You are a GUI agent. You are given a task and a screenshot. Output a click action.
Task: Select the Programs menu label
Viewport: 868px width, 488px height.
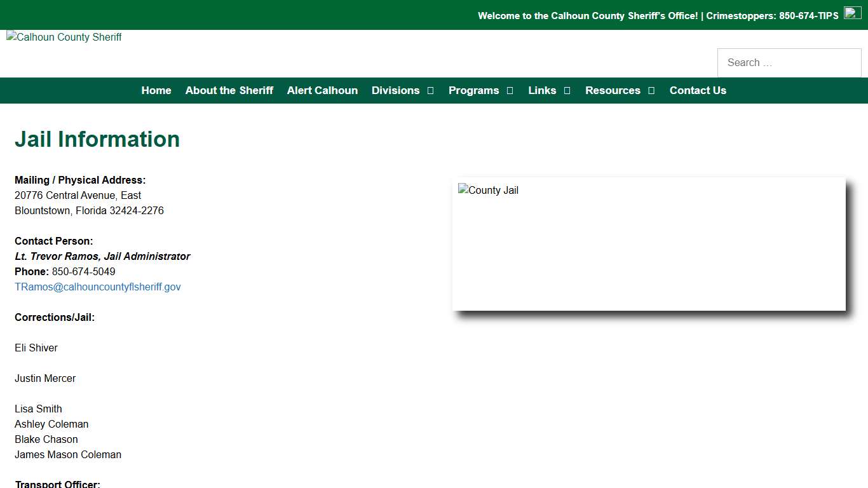[473, 90]
